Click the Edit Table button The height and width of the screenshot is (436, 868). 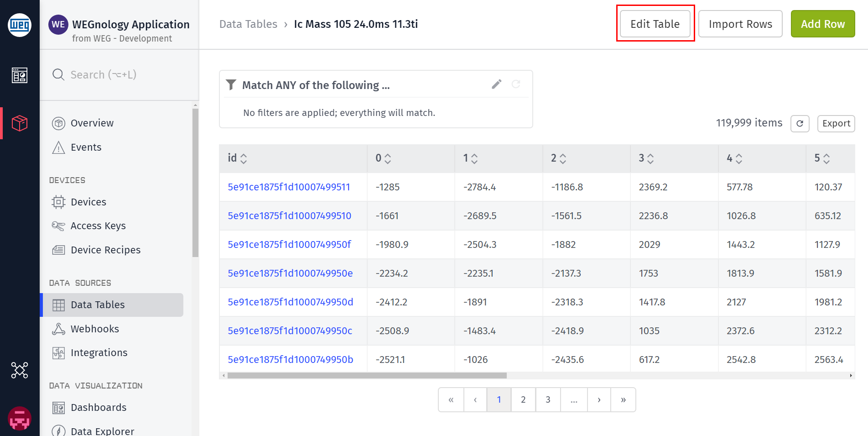[x=655, y=24]
